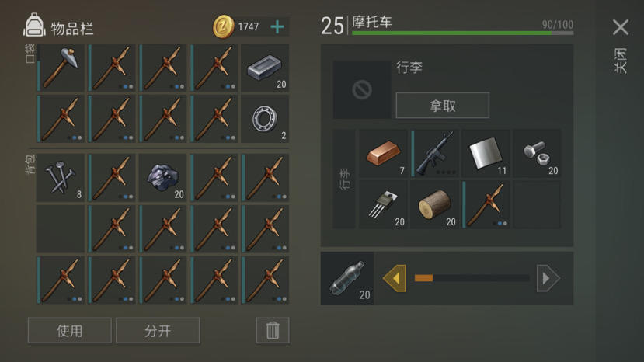This screenshot has height=362, width=644.
Task: Pick the bolts stack of 20
Action: click(x=538, y=153)
